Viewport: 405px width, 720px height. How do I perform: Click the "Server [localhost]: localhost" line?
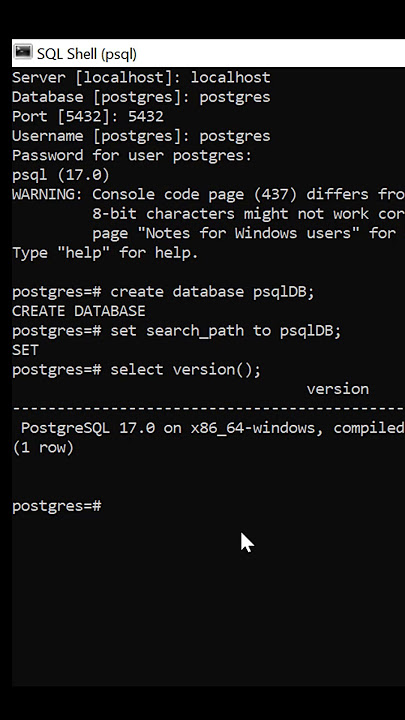(x=141, y=77)
